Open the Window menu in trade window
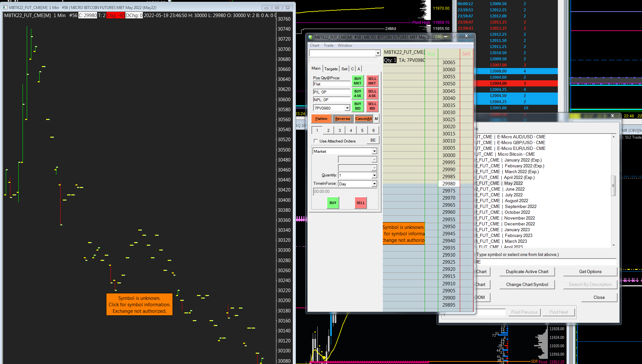The height and width of the screenshot is (364, 642). (345, 45)
